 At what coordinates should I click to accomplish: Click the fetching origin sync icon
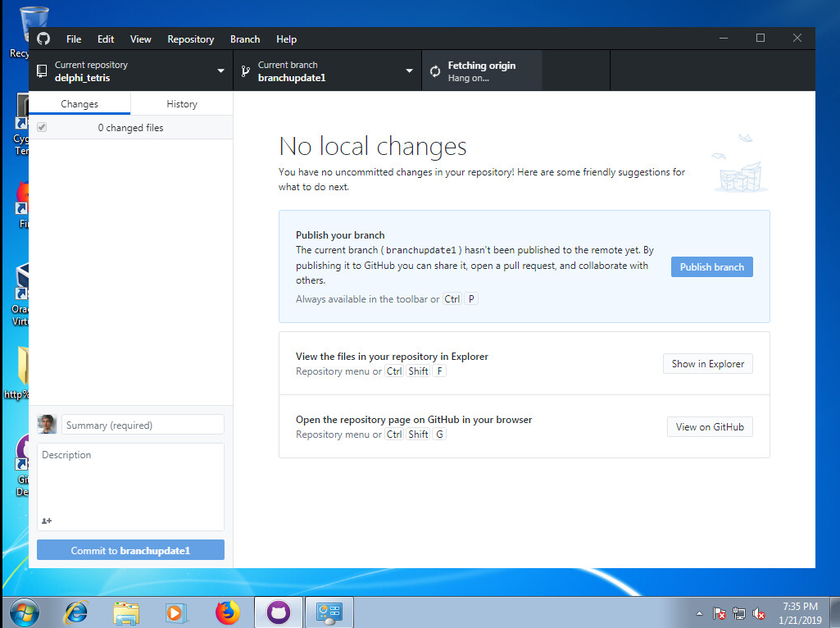(435, 72)
